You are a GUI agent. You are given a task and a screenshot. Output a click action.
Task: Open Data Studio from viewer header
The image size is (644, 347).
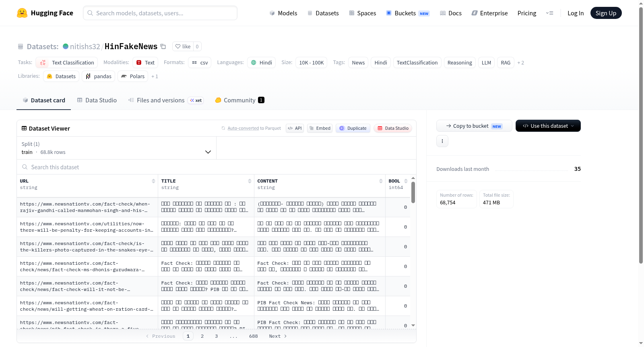pos(392,128)
